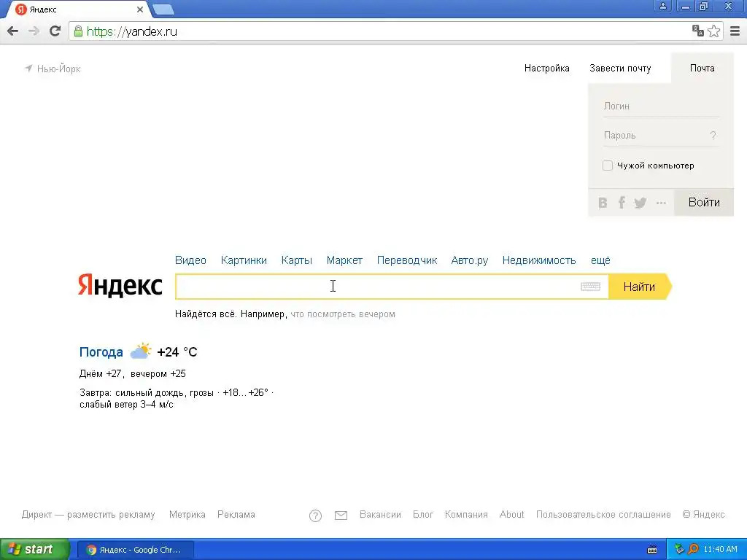Image resolution: width=747 pixels, height=560 pixels.
Task: Open the Авто.ру link
Action: (470, 260)
